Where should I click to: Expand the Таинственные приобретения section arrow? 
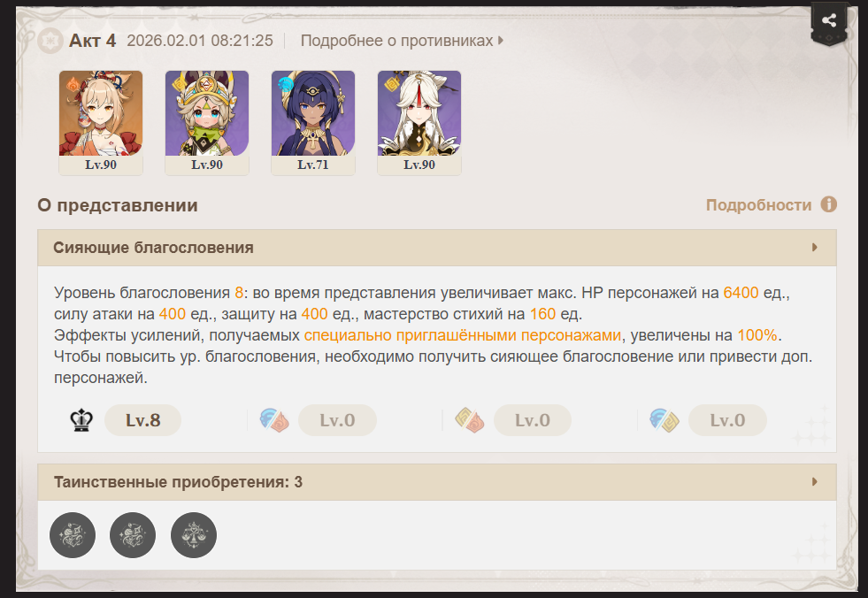click(815, 482)
